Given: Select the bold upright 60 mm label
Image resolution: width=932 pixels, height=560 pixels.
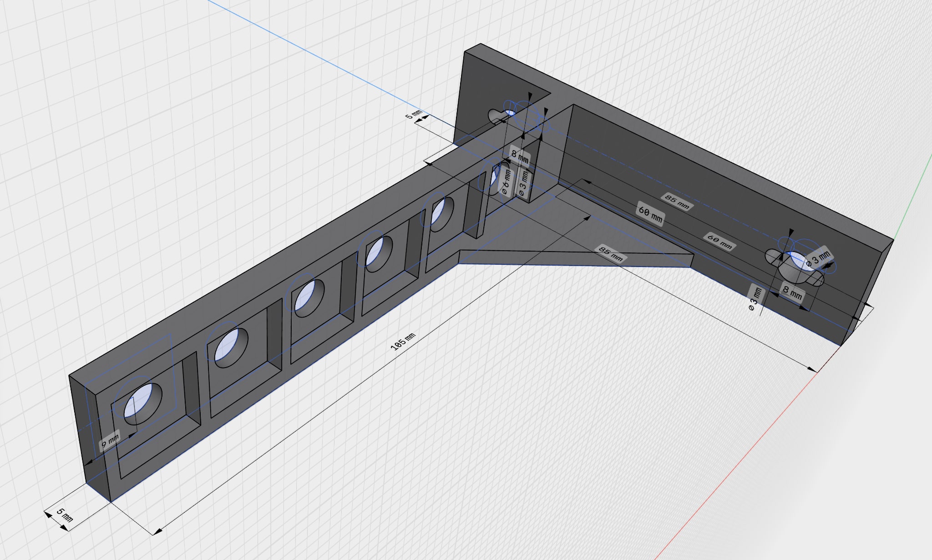Looking at the screenshot, I should pos(650,213).
